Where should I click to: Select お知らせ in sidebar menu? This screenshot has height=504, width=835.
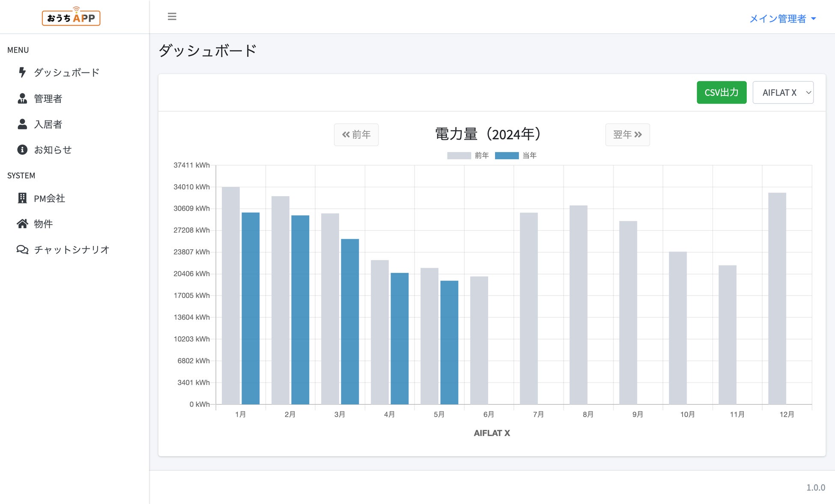click(x=53, y=150)
